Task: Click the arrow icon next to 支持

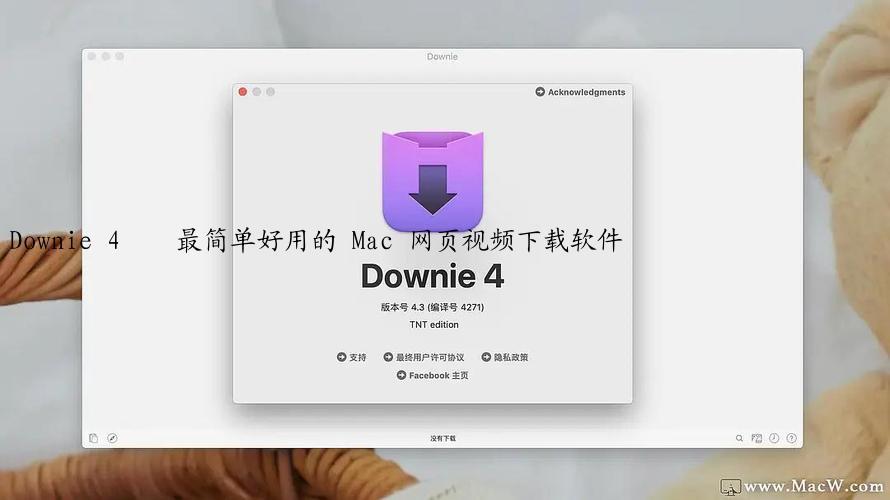Action: click(x=341, y=357)
